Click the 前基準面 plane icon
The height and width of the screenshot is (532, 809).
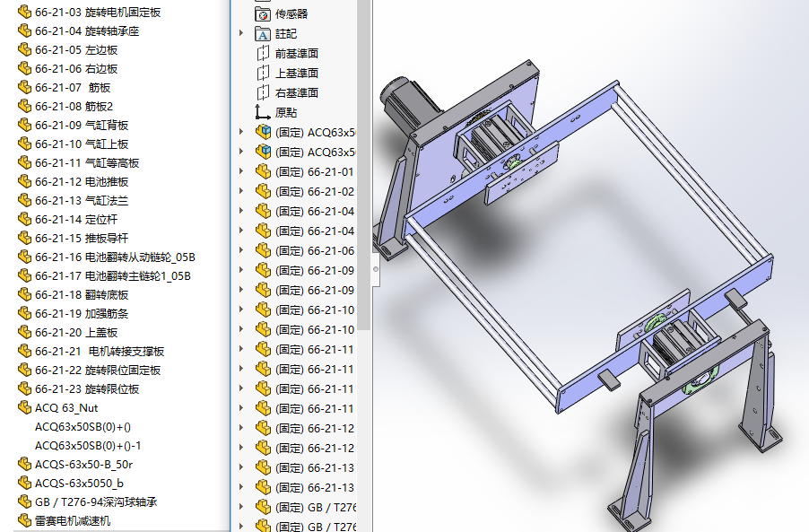coord(263,53)
